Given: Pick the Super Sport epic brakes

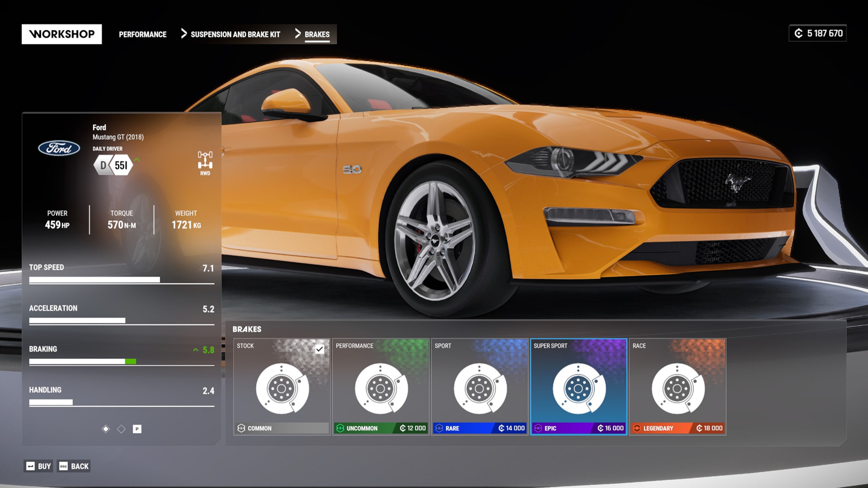Looking at the screenshot, I should [579, 388].
